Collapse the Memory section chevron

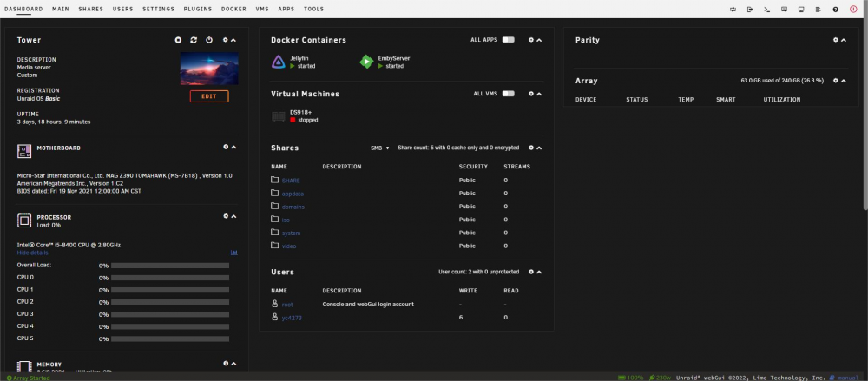coord(233,364)
